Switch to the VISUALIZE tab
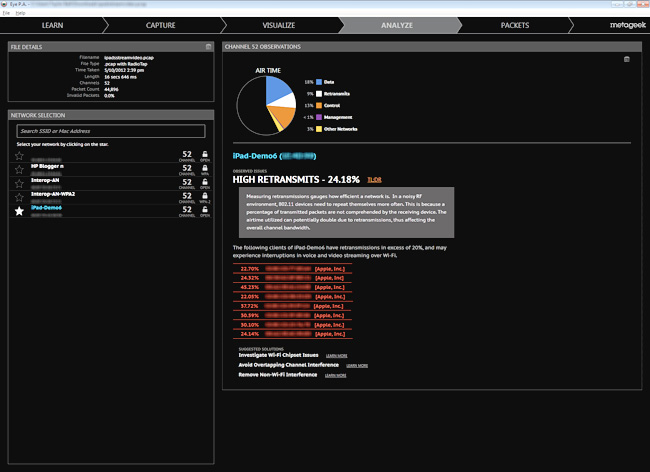Viewport: 650px width, 472px height. point(279,25)
